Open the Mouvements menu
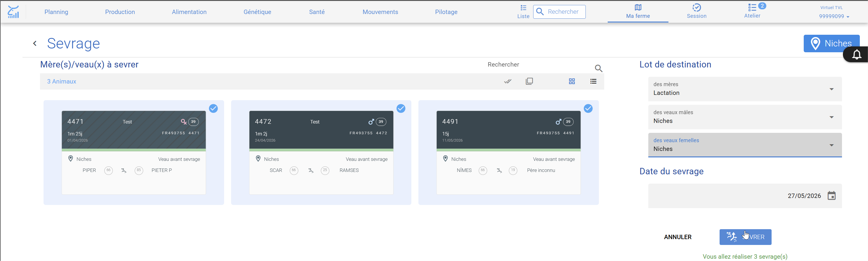868x261 pixels. click(380, 12)
